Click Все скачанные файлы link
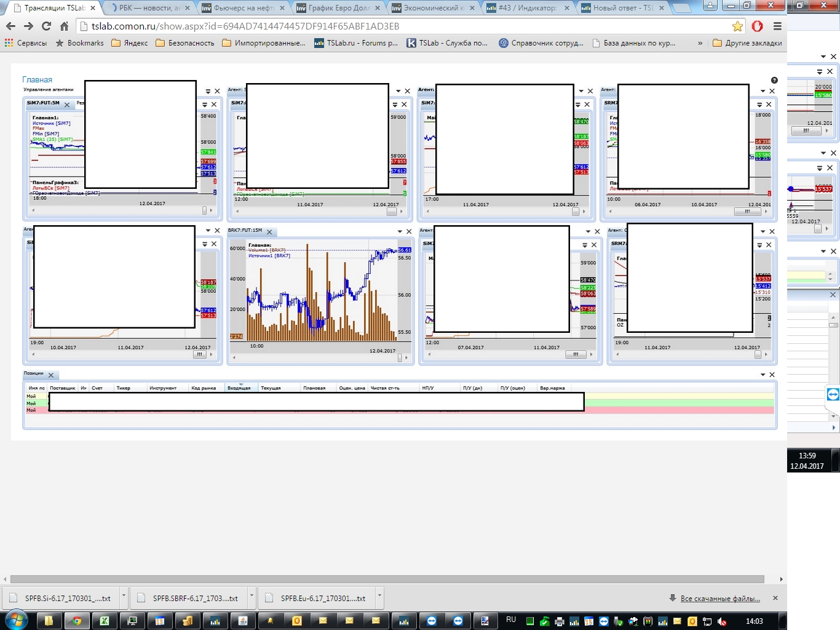This screenshot has height=630, width=840. click(x=720, y=599)
